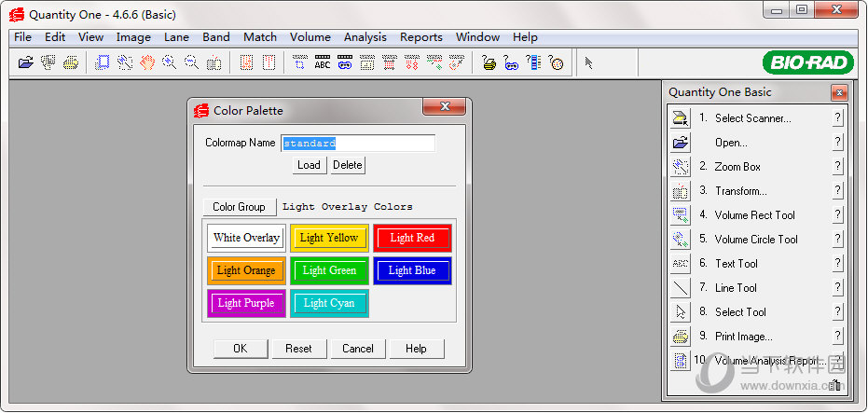Viewport: 868px width, 413px height.
Task: Click the Transform icon in the top toolbar
Action: coord(214,62)
